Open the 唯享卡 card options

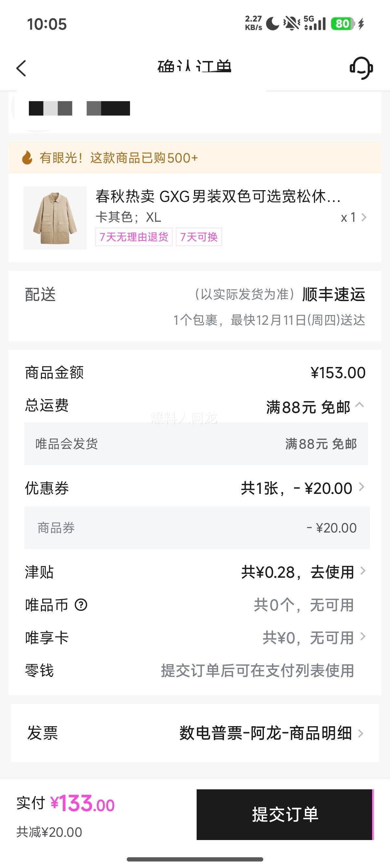[362, 637]
